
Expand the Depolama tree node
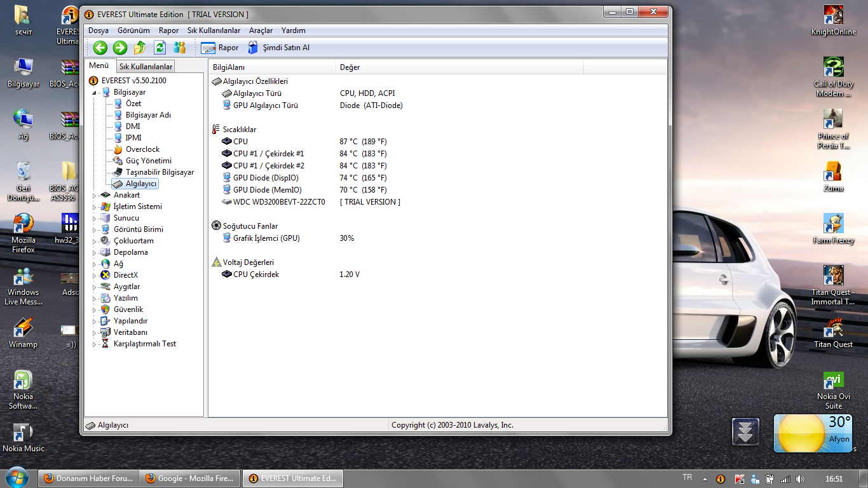tap(95, 253)
